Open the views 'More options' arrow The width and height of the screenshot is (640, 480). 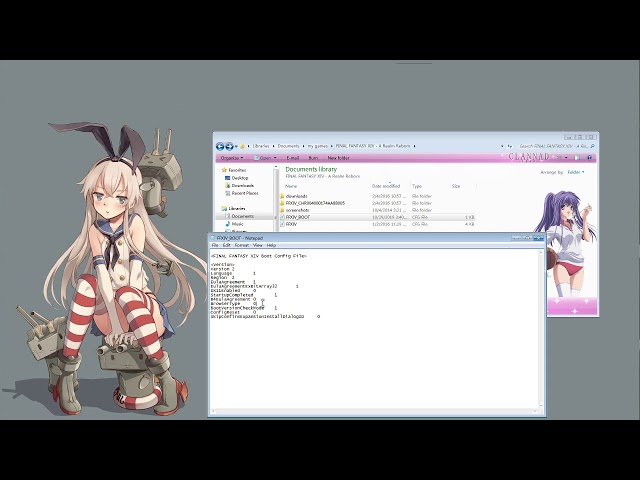coord(566,158)
